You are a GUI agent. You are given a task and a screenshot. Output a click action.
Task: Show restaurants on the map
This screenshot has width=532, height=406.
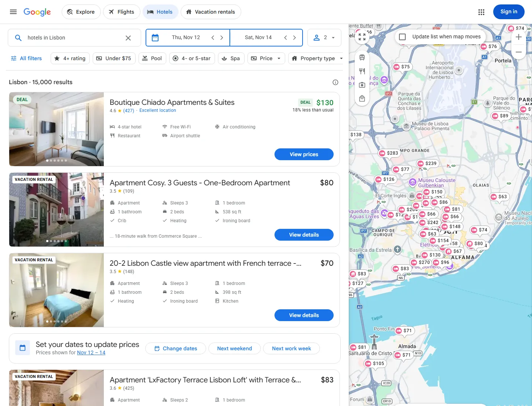362,71
